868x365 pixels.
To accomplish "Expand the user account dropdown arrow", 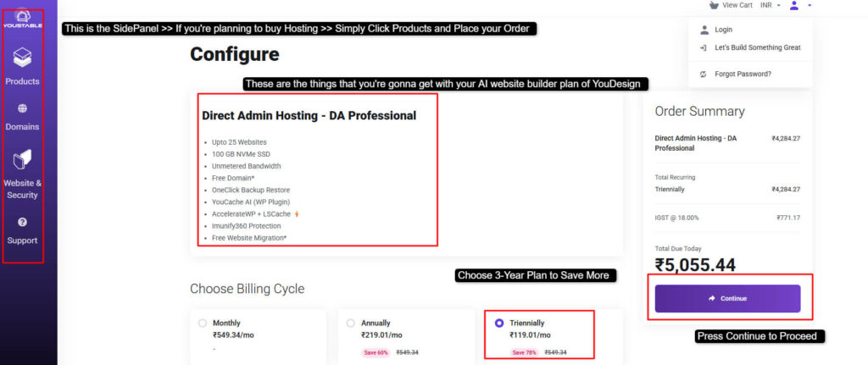I will coord(810,5).
